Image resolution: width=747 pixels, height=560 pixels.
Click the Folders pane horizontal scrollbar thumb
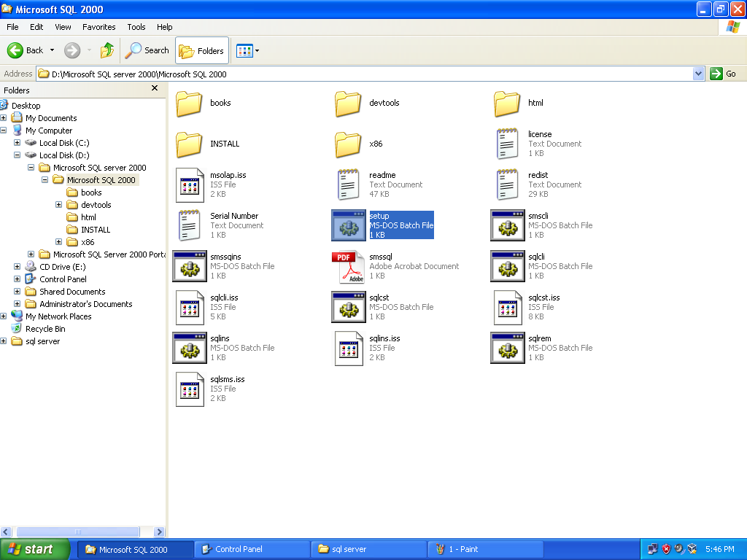(78, 532)
